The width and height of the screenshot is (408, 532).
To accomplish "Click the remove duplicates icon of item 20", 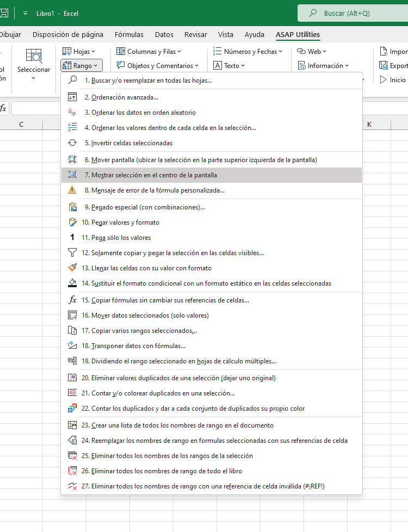I will pos(72,378).
